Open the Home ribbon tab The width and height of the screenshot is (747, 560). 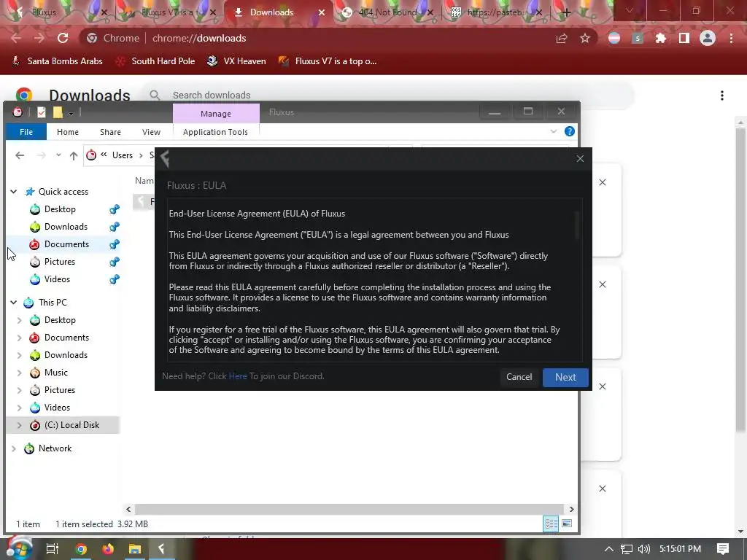click(68, 132)
